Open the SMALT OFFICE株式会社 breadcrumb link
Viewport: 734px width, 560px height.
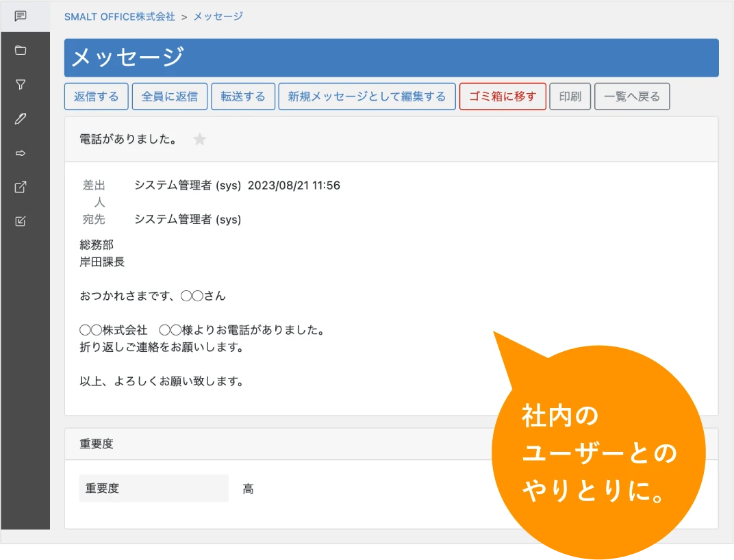tap(120, 16)
